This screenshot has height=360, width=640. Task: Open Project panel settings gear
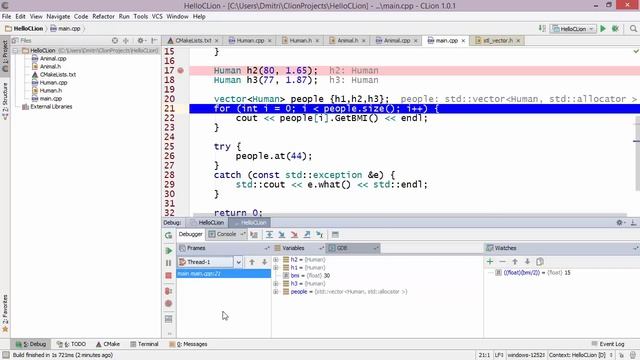[x=141, y=40]
